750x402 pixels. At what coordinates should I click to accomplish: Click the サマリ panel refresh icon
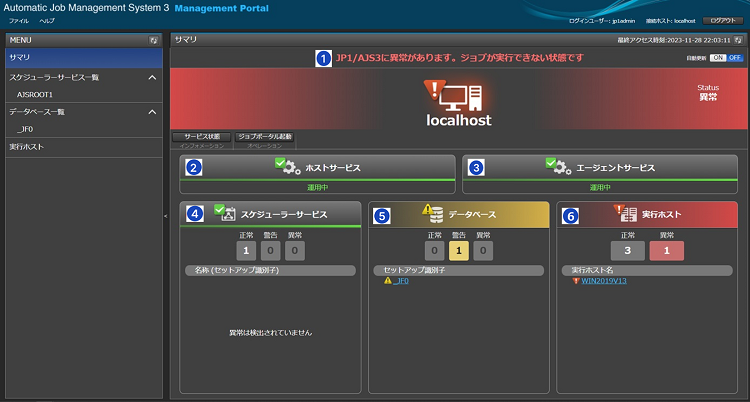click(739, 40)
